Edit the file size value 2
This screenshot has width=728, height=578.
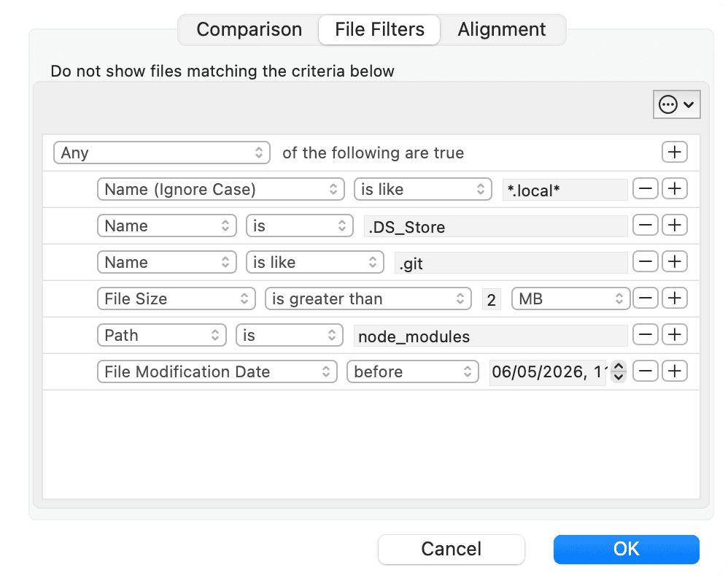coord(491,299)
